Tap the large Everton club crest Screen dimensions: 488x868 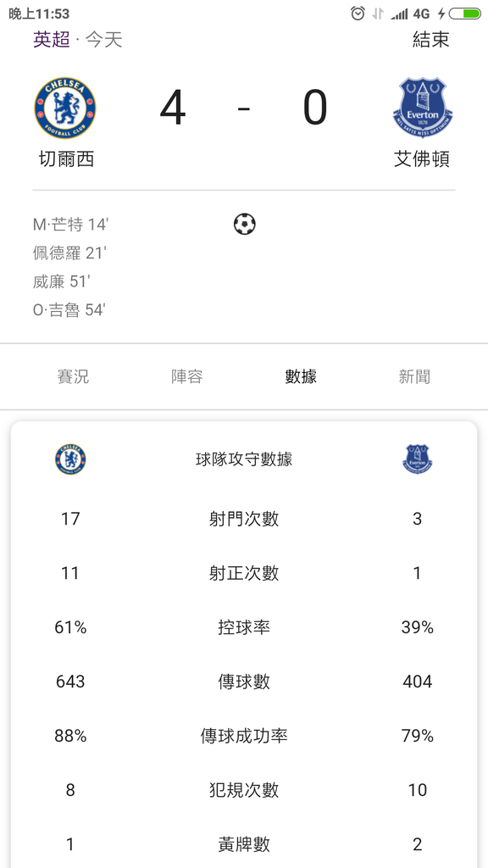pyautogui.click(x=423, y=108)
